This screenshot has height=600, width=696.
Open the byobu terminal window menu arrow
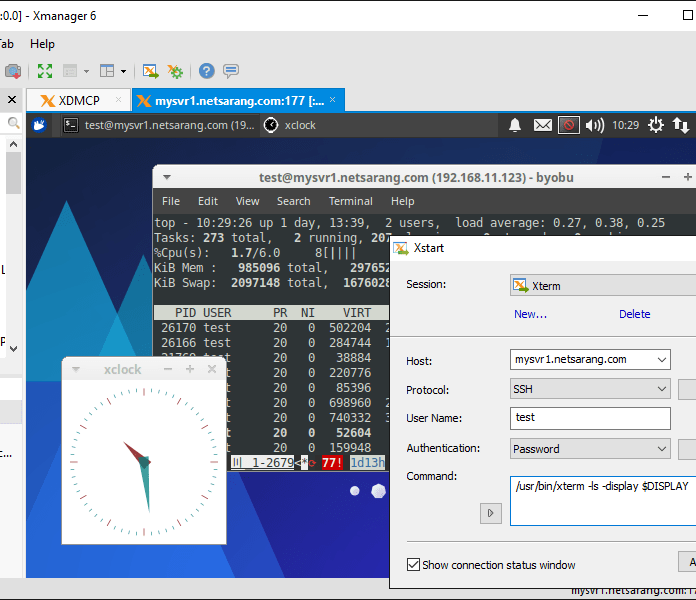coord(167,178)
